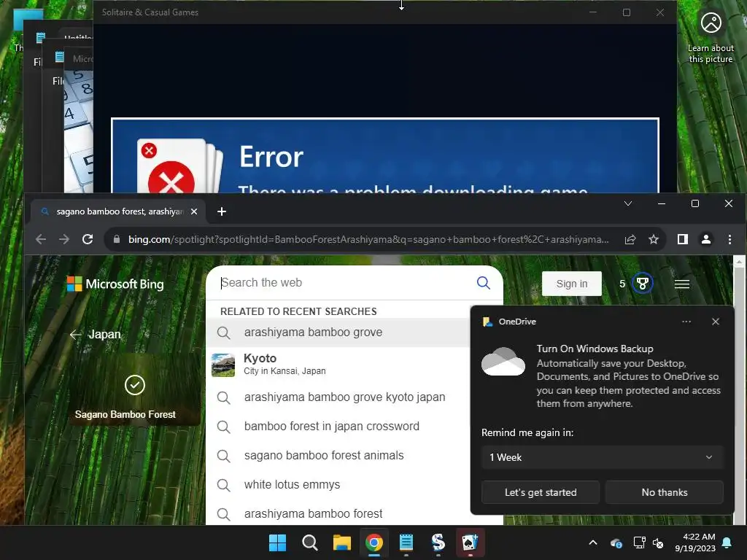Screen dimensions: 747x560
Task: Click Let's get started button
Action: 541,492
